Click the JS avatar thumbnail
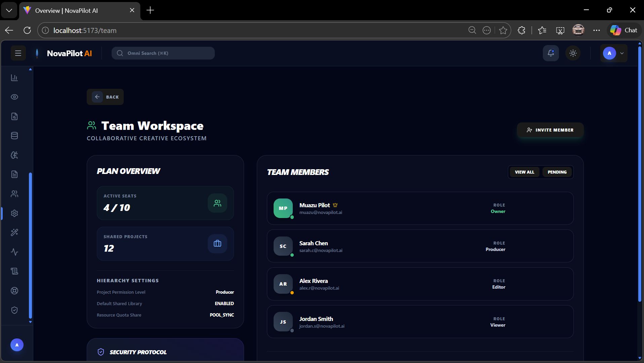Screen dimensions: 644x363 283,322
